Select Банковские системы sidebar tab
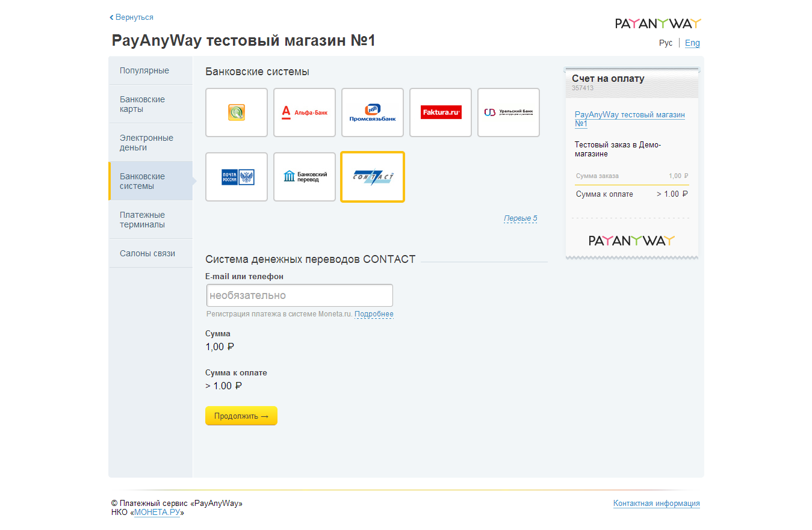 150,181
